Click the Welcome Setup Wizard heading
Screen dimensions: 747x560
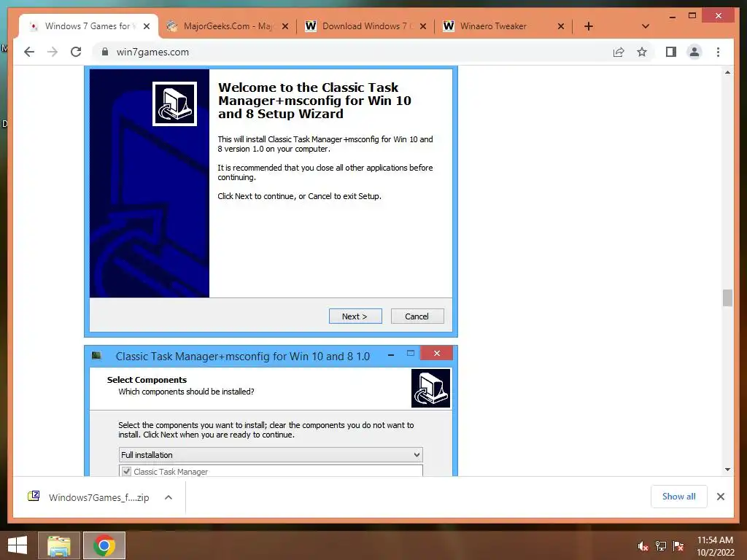click(x=314, y=101)
